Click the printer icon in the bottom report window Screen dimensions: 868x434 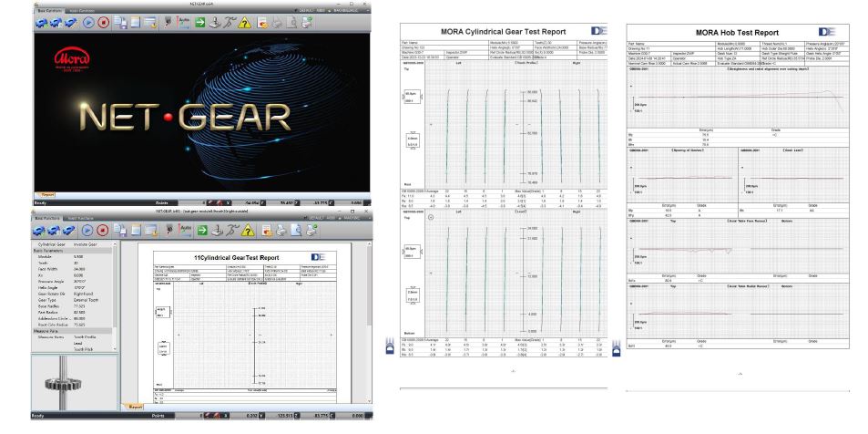281,230
